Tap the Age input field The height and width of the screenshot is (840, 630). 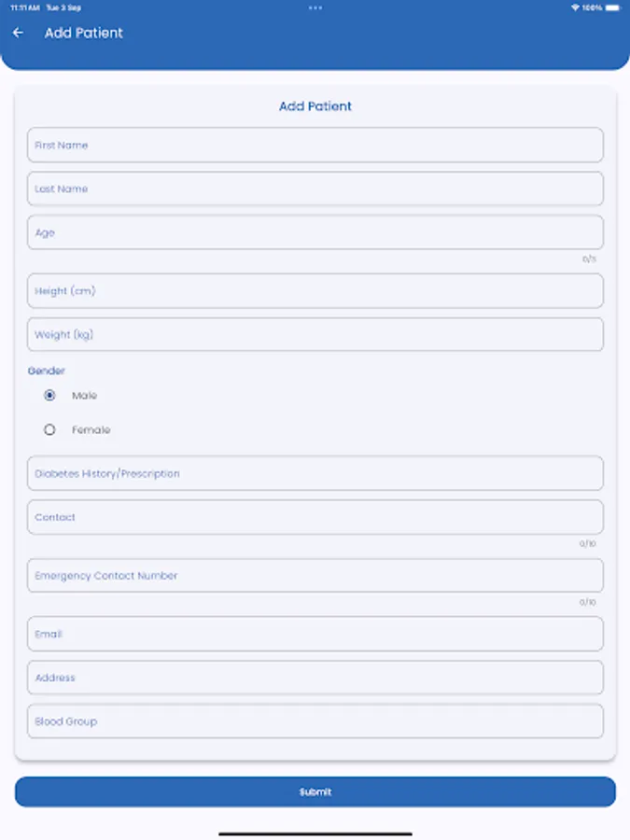(315, 232)
